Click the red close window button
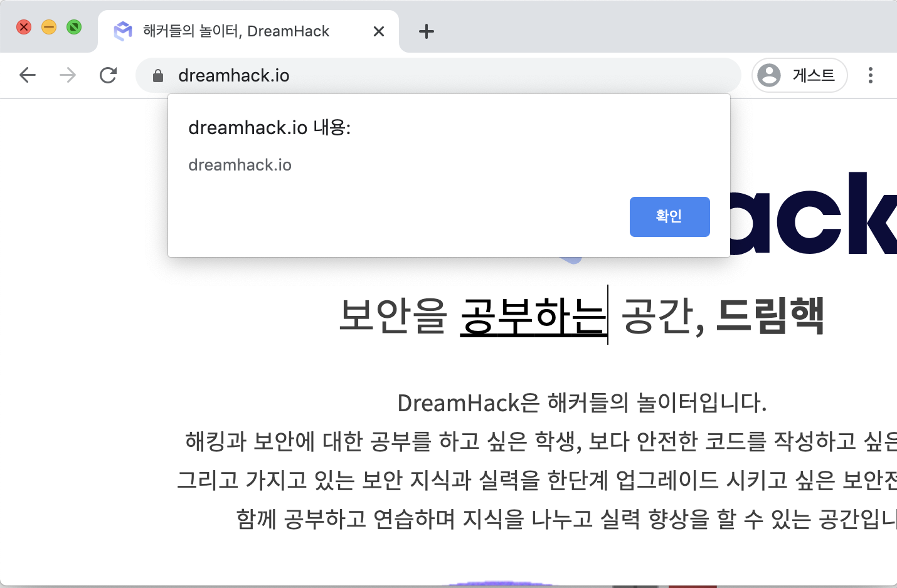The height and width of the screenshot is (588, 897). (x=24, y=27)
